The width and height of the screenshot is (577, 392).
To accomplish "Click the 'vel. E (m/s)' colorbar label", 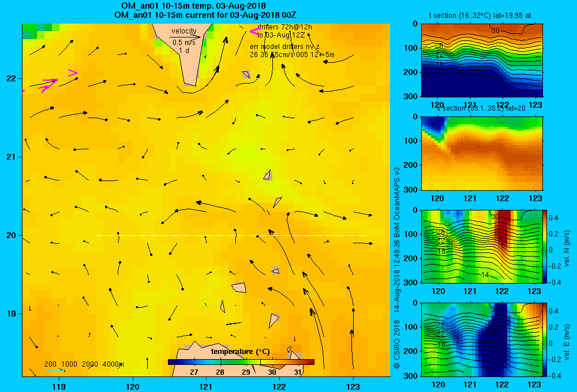I will coord(567,342).
